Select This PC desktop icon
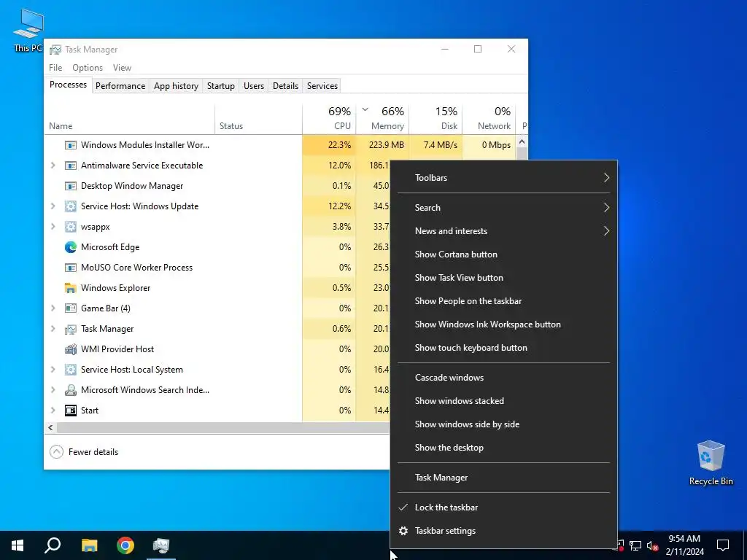Screen dimensions: 747x560 click(28, 29)
